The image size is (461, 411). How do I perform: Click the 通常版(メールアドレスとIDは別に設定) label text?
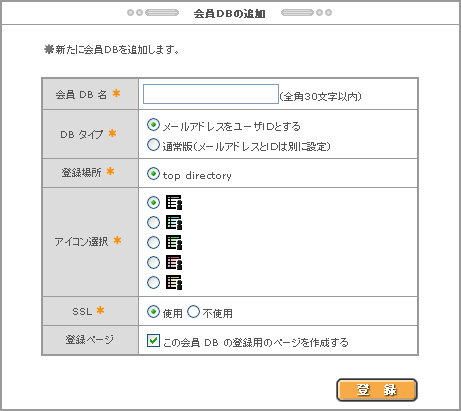coord(247,146)
